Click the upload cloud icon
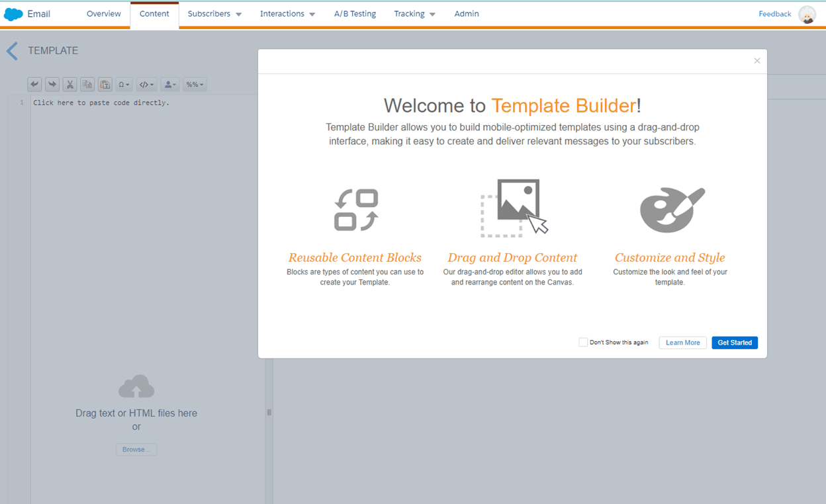The image size is (826, 504). 136,386
